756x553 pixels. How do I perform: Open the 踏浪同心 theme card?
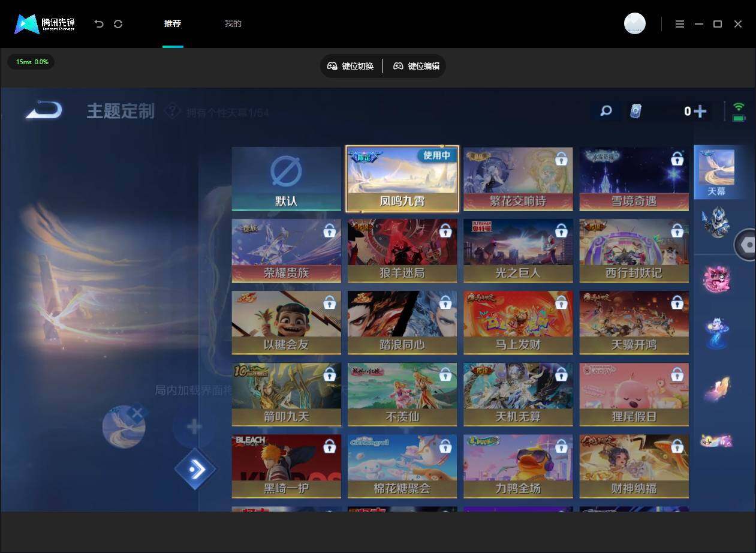pos(402,323)
